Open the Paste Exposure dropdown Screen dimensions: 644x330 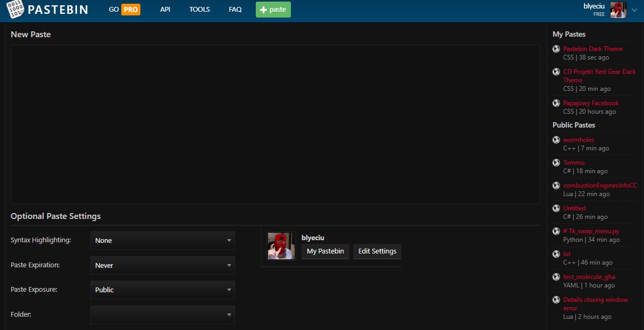coord(162,290)
